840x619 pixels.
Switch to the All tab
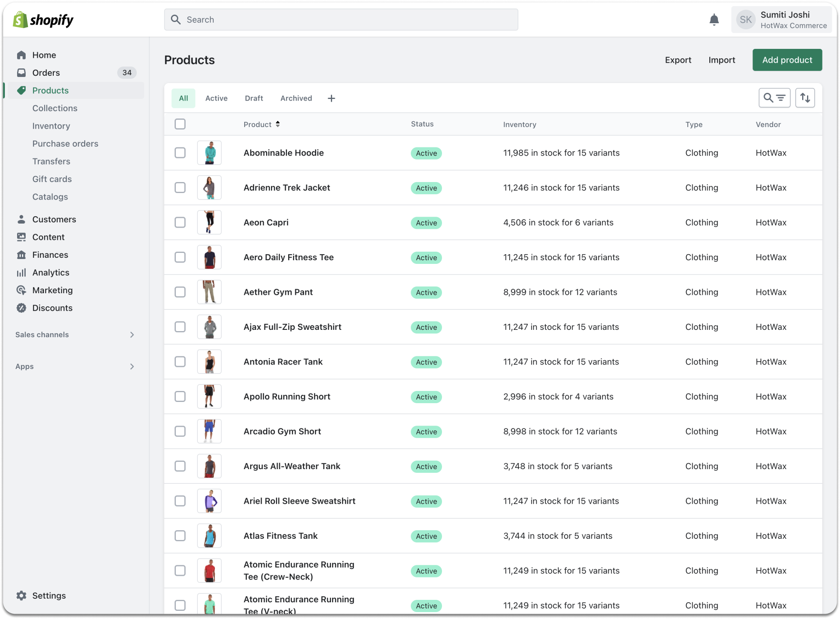pyautogui.click(x=184, y=98)
